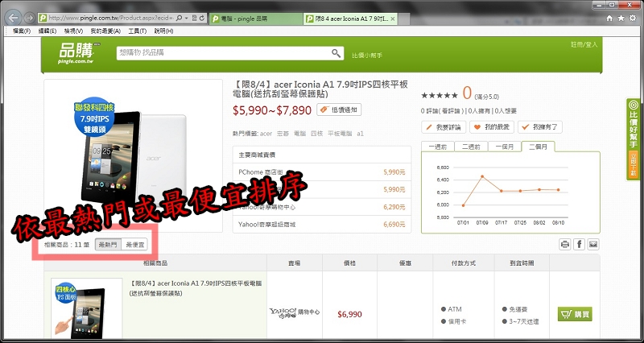644x343 pixels.
Task: Open the address bar dropdown arrow
Action: pyautogui.click(x=187, y=19)
